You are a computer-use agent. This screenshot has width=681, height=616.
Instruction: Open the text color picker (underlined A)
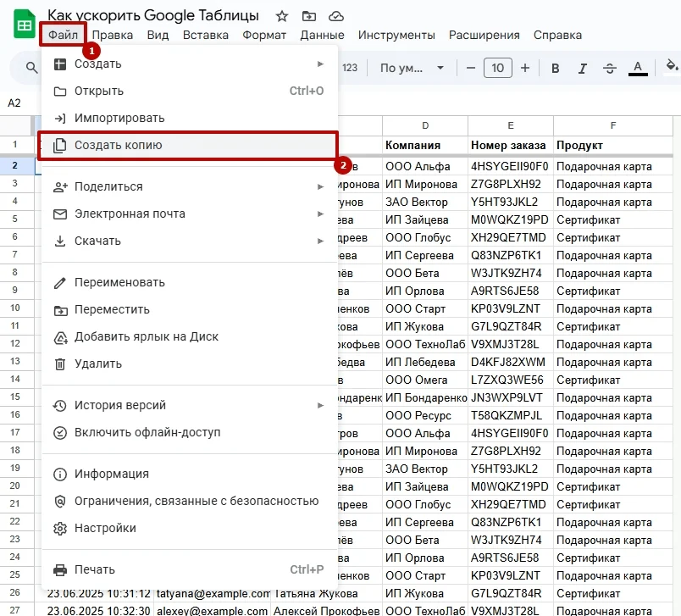(x=638, y=68)
